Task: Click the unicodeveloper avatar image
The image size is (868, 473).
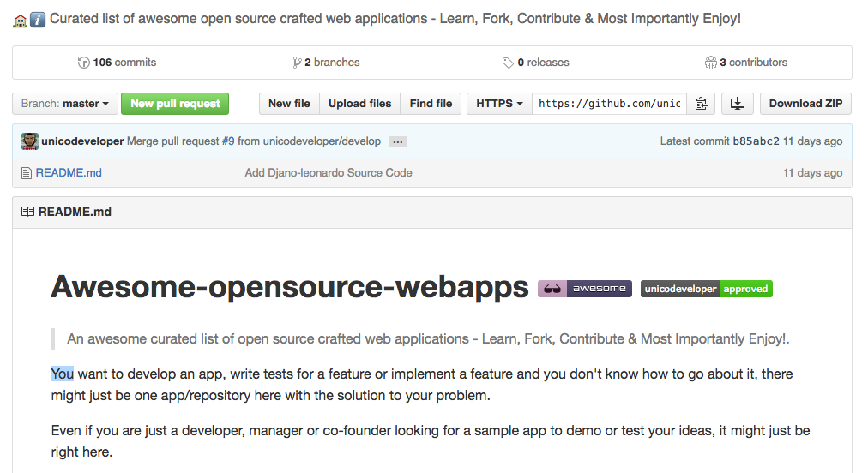Action: tap(30, 141)
